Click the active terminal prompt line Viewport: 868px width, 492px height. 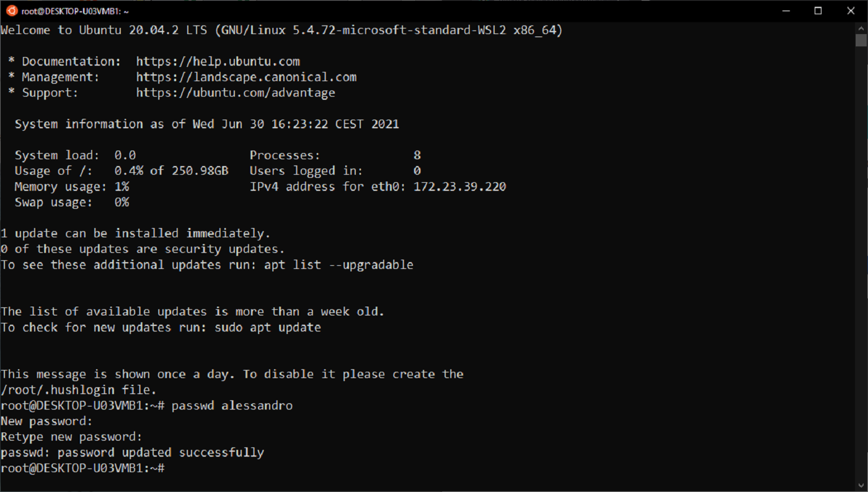pyautogui.click(x=81, y=468)
